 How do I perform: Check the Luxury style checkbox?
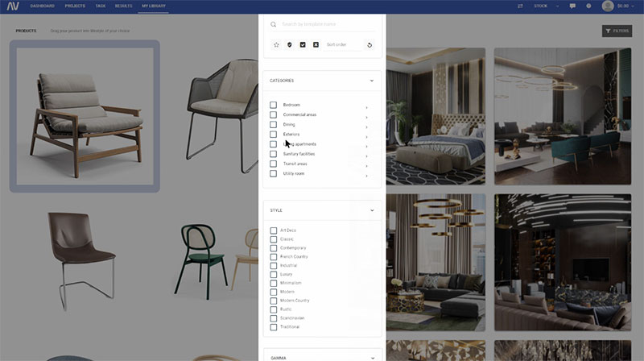274,275
